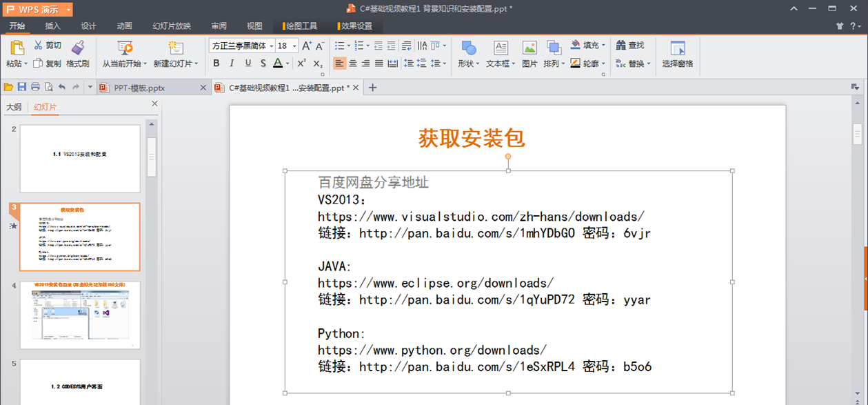The height and width of the screenshot is (405, 868).
Task: Switch to the 大纲 outline pane tab
Action: click(x=14, y=107)
